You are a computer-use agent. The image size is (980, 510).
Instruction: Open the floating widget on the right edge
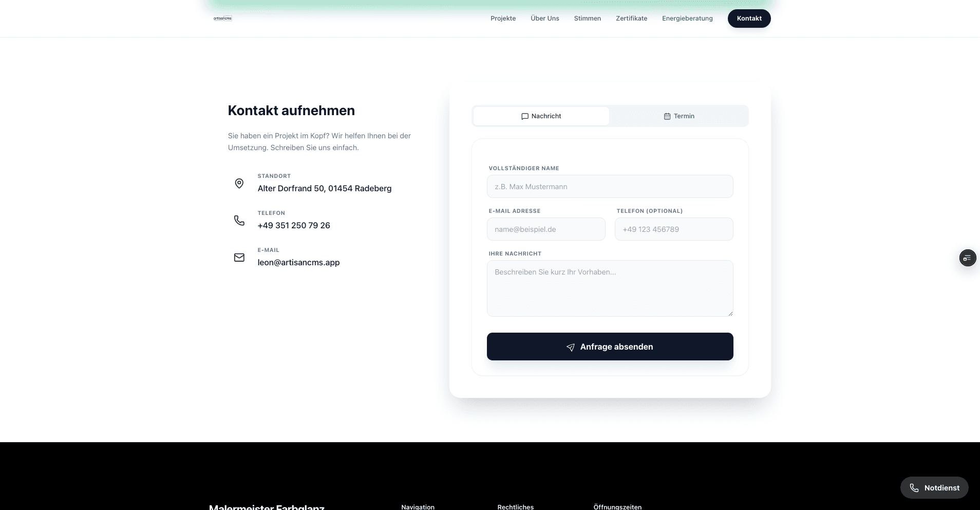(x=968, y=258)
